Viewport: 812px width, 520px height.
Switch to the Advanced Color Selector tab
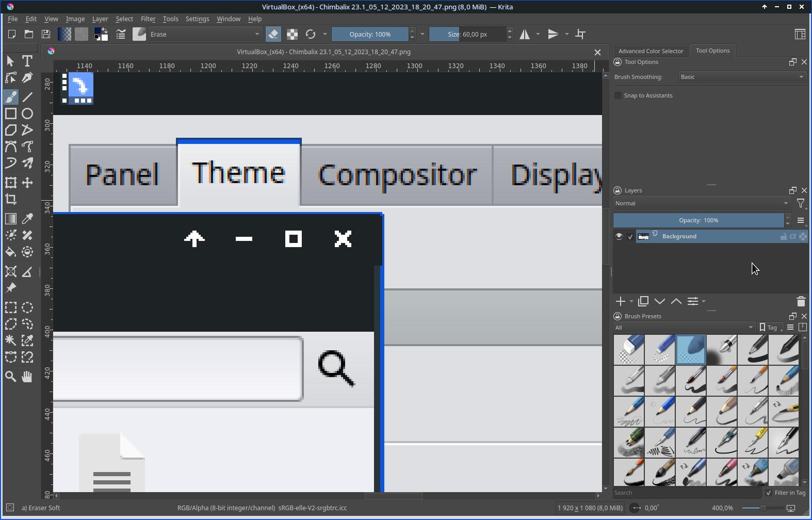point(651,51)
